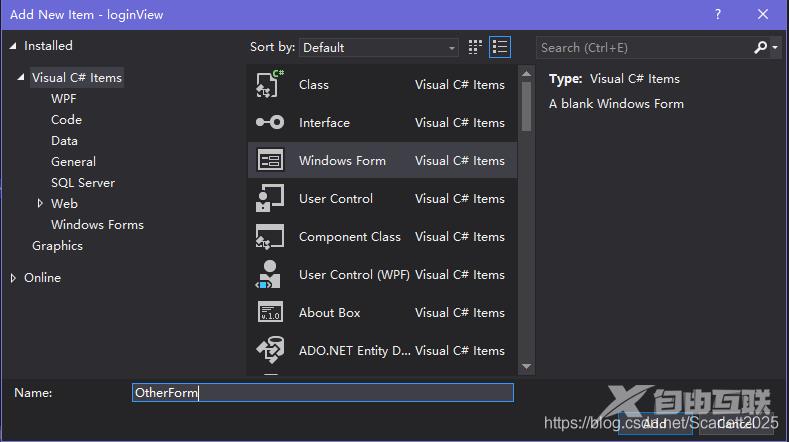Switch to small icons view
789x442 pixels.
coord(475,47)
